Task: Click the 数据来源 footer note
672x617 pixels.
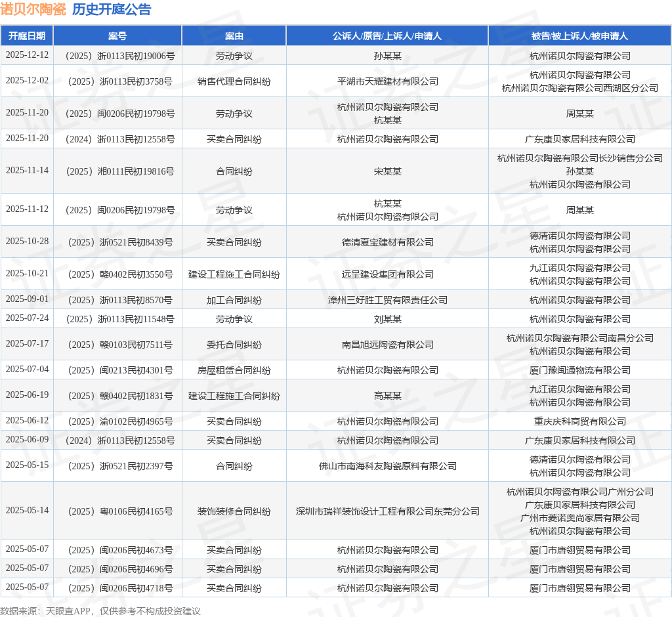Action: (100, 611)
